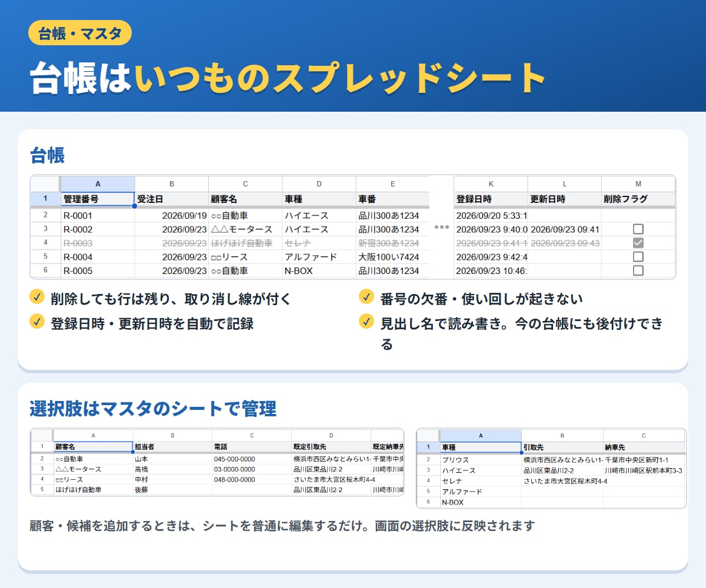
Task: Select the 高橋 cell
Action: pyautogui.click(x=172, y=469)
